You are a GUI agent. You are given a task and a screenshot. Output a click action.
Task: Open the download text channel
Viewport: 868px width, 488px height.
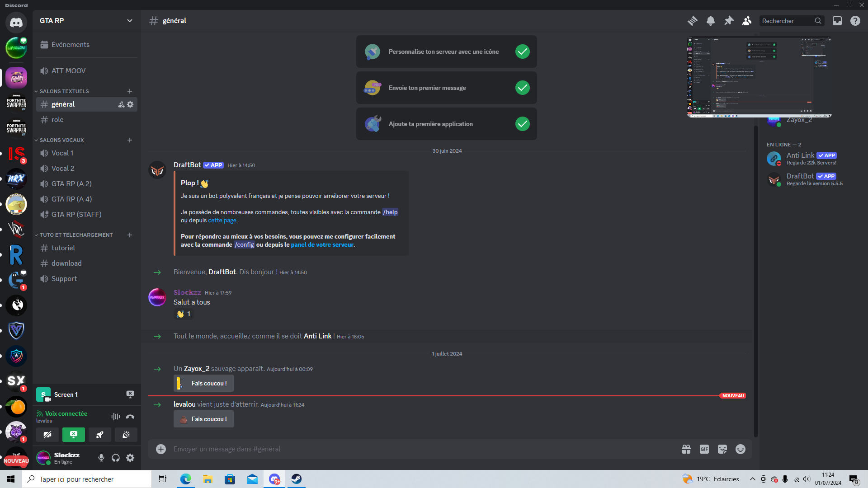87,263
